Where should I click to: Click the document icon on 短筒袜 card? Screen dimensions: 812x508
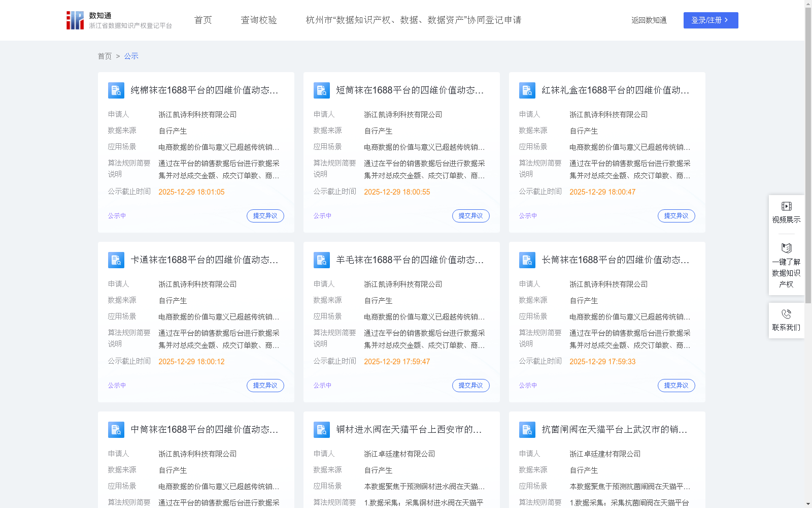(322, 90)
